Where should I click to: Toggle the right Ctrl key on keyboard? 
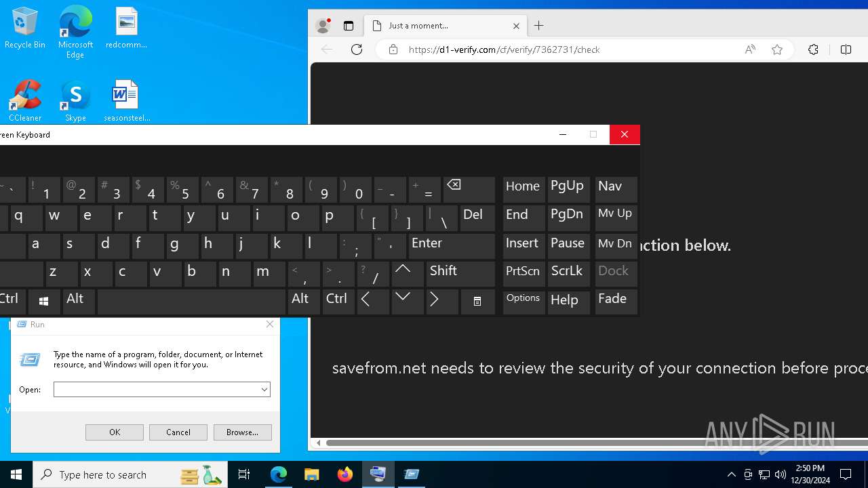click(x=338, y=301)
